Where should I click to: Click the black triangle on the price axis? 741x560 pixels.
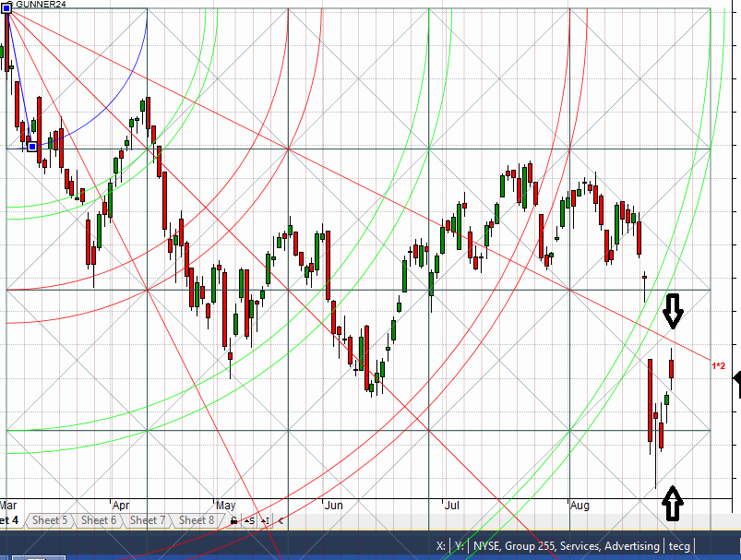click(736, 389)
